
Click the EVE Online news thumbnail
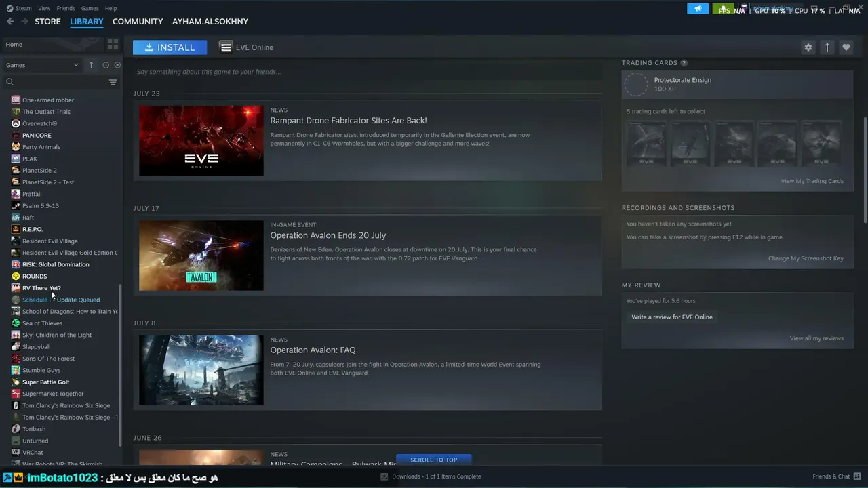click(x=201, y=141)
